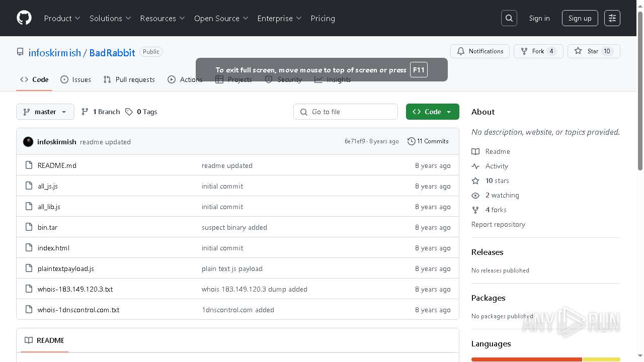View the 11 Commits history

click(428, 141)
